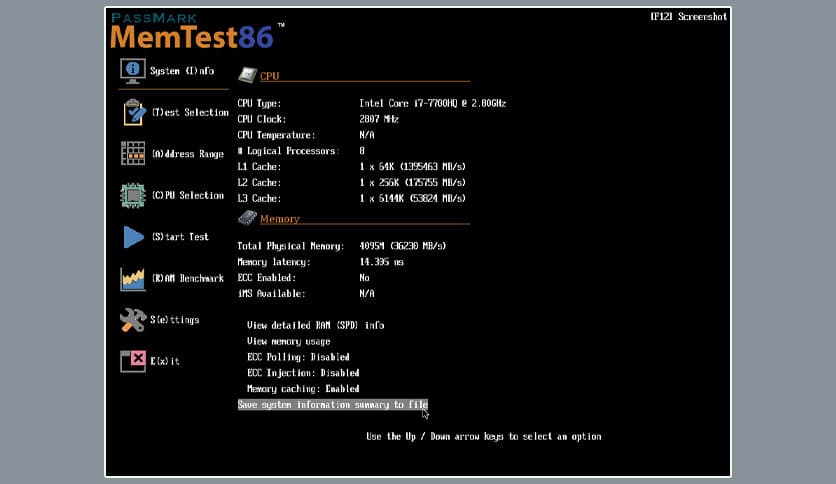Select View detailed RAM (SPD) info
The image size is (836, 484).
(316, 325)
